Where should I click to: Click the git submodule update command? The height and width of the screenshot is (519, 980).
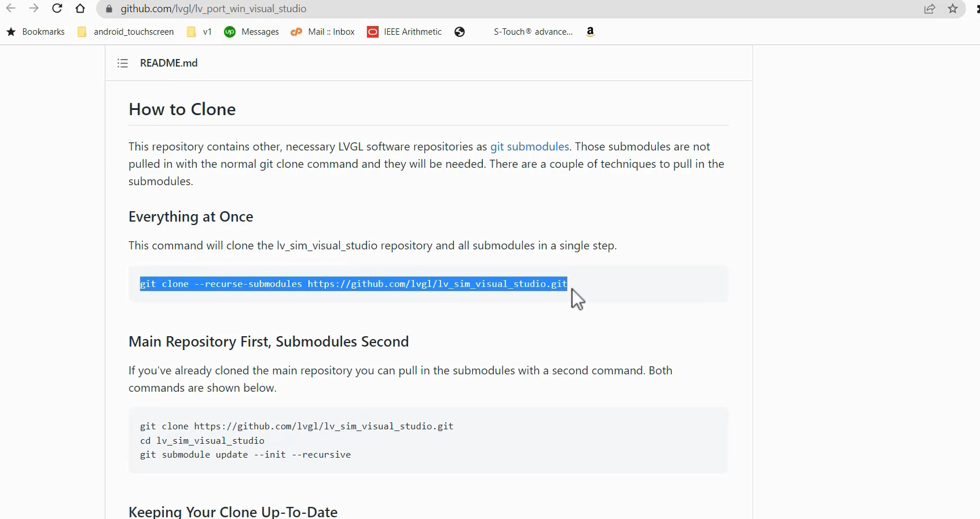[x=245, y=455]
